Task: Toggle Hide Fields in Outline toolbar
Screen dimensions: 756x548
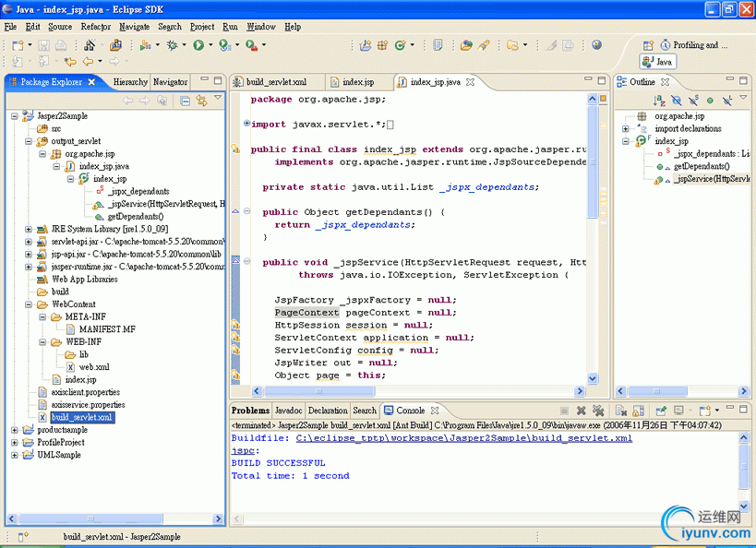Action: point(677,101)
